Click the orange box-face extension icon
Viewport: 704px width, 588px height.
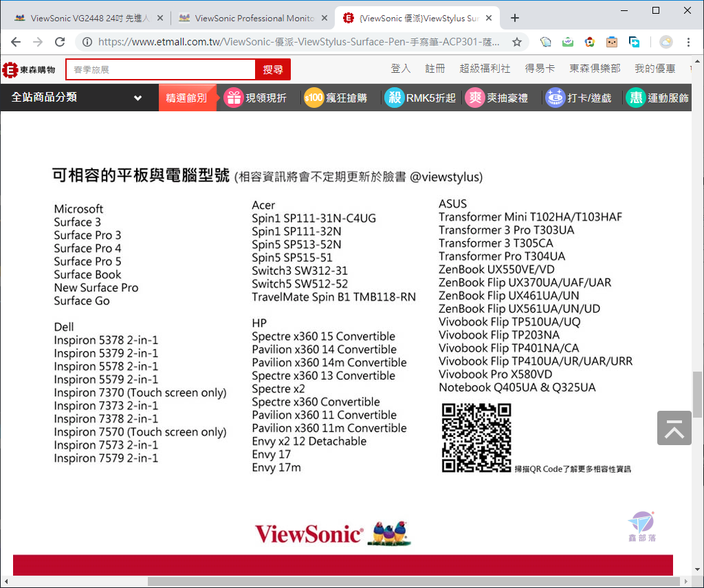point(611,42)
